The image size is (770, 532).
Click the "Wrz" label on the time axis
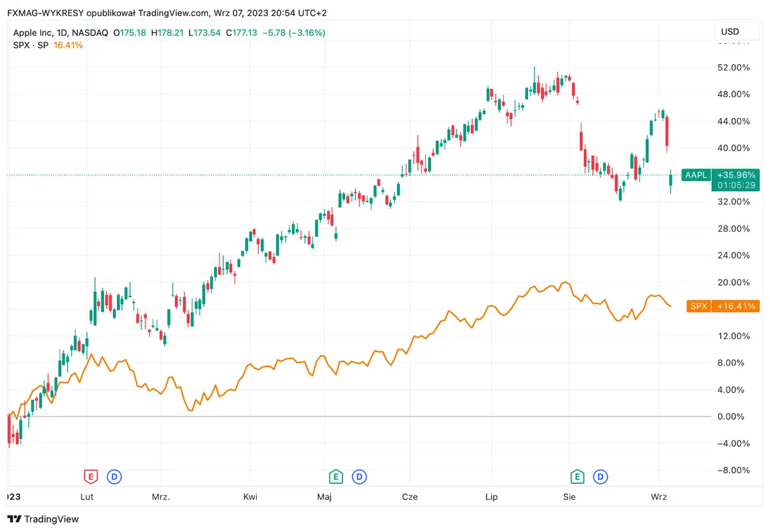(660, 497)
